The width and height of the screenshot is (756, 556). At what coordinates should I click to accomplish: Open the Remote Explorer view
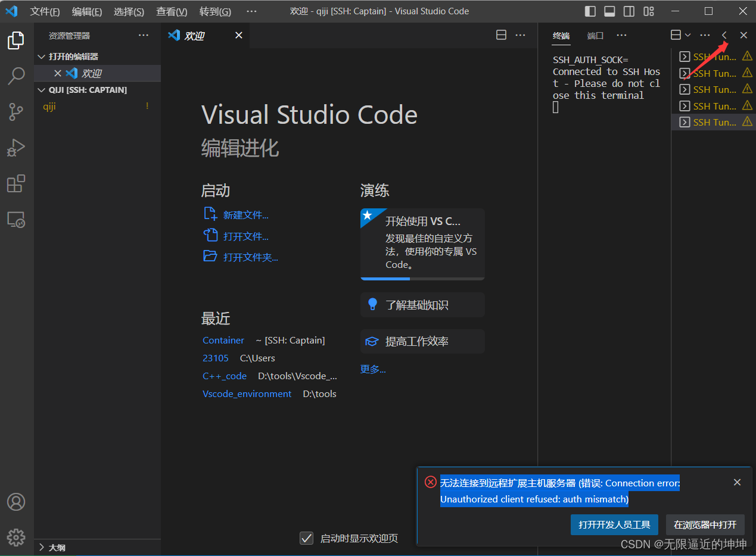(16, 220)
